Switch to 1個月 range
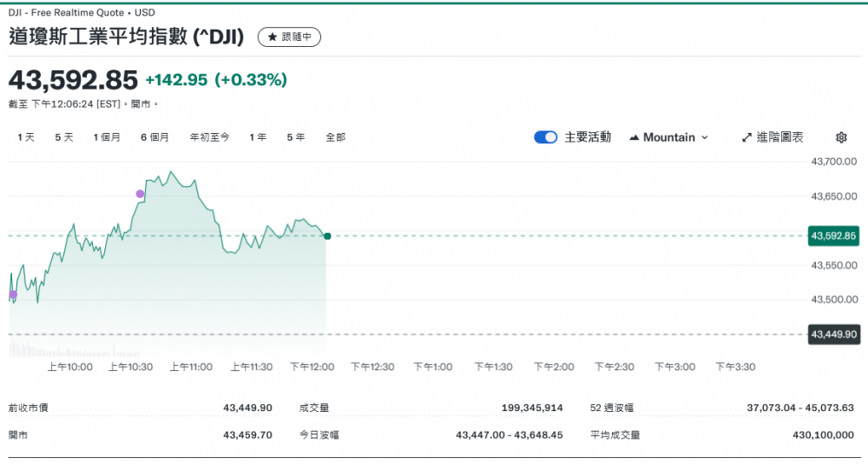The height and width of the screenshot is (464, 868). [107, 137]
